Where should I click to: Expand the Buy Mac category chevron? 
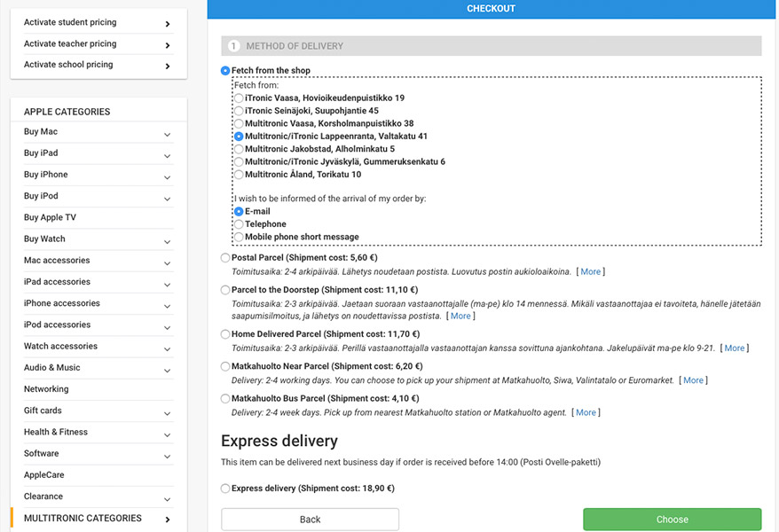pyautogui.click(x=168, y=135)
